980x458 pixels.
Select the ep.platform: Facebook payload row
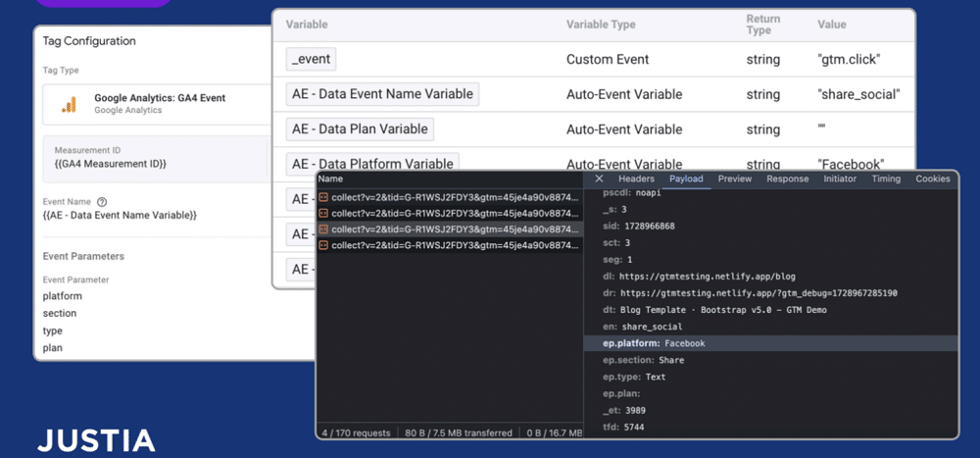click(x=771, y=343)
